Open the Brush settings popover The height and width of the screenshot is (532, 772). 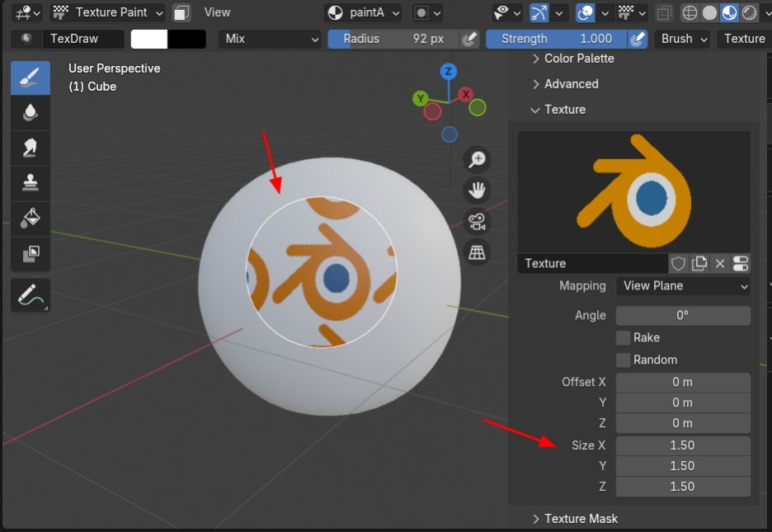pyautogui.click(x=685, y=39)
